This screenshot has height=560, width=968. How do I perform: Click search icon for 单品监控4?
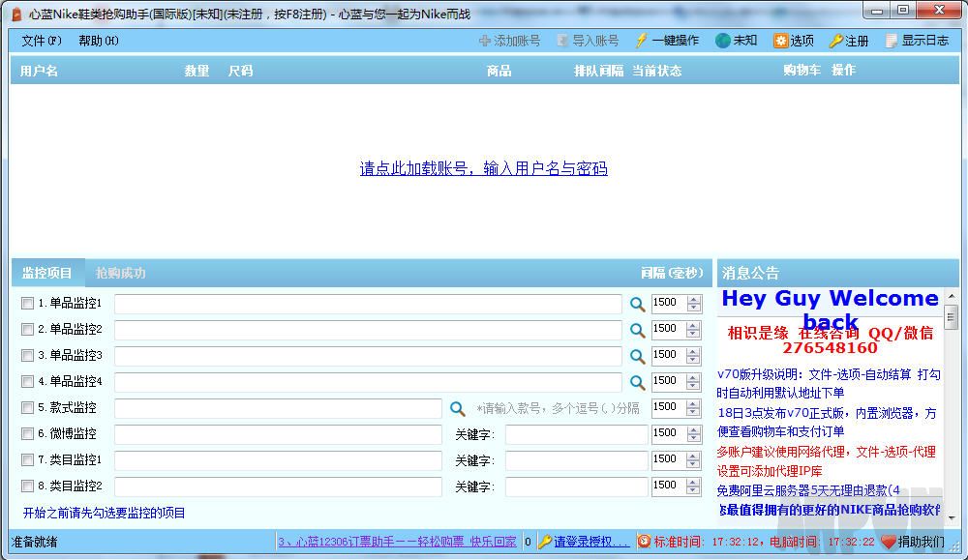point(637,382)
